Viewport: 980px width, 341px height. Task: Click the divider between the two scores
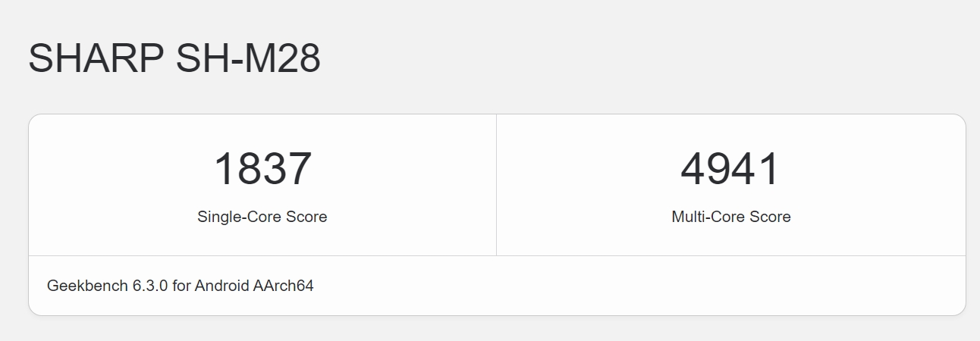(x=496, y=185)
